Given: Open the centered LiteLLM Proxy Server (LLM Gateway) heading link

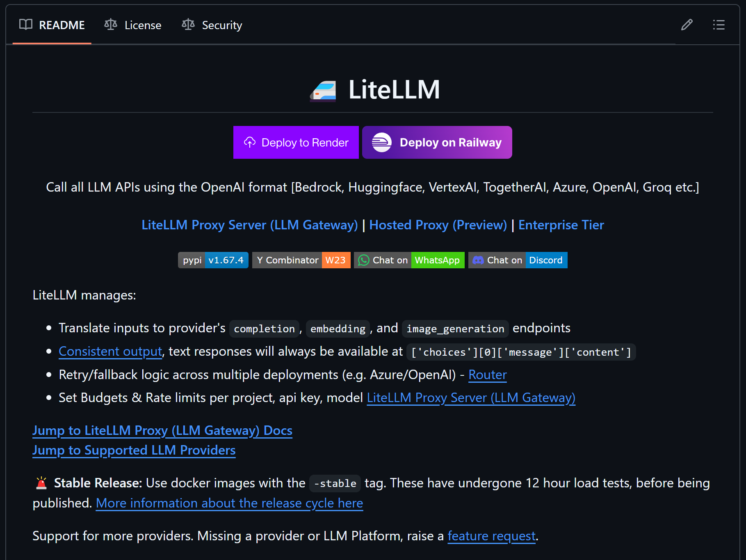Looking at the screenshot, I should coord(250,225).
